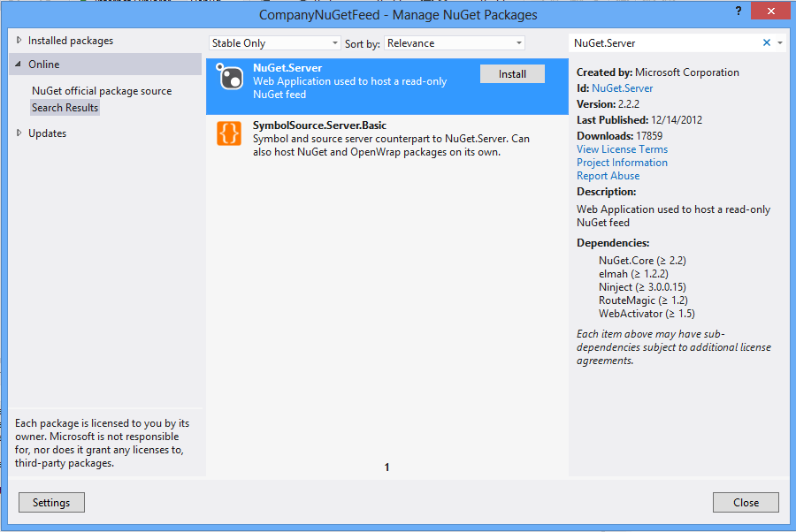796x532 pixels.
Task: Click the NuGet.Server Id link
Action: (622, 88)
